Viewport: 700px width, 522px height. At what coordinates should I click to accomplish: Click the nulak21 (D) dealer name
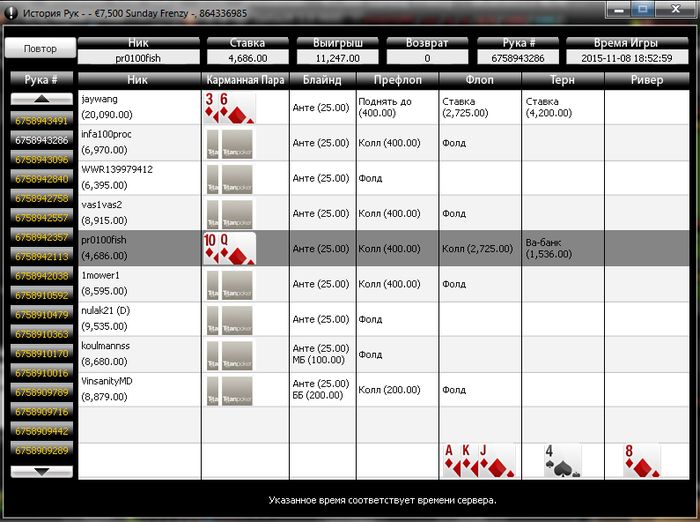(105, 311)
